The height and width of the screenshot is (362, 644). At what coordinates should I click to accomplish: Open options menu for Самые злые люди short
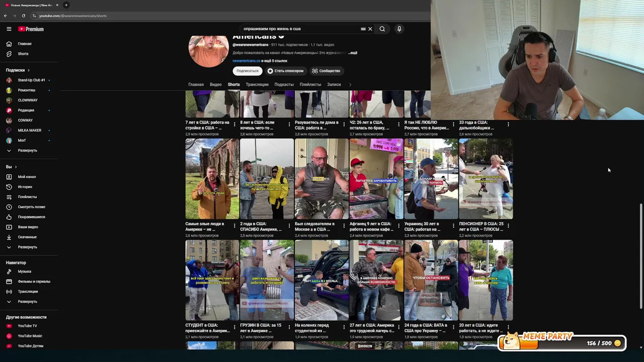(x=234, y=226)
